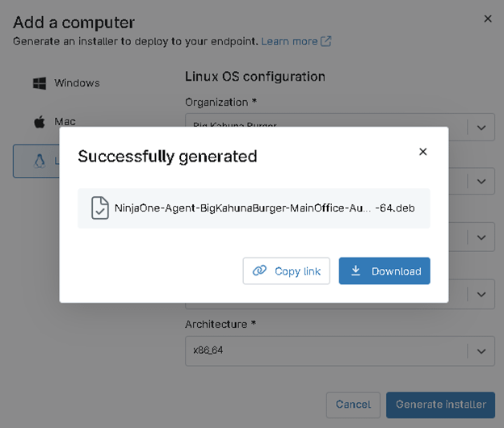The width and height of the screenshot is (504, 428).
Task: Click the download arrow icon
Action: (355, 271)
